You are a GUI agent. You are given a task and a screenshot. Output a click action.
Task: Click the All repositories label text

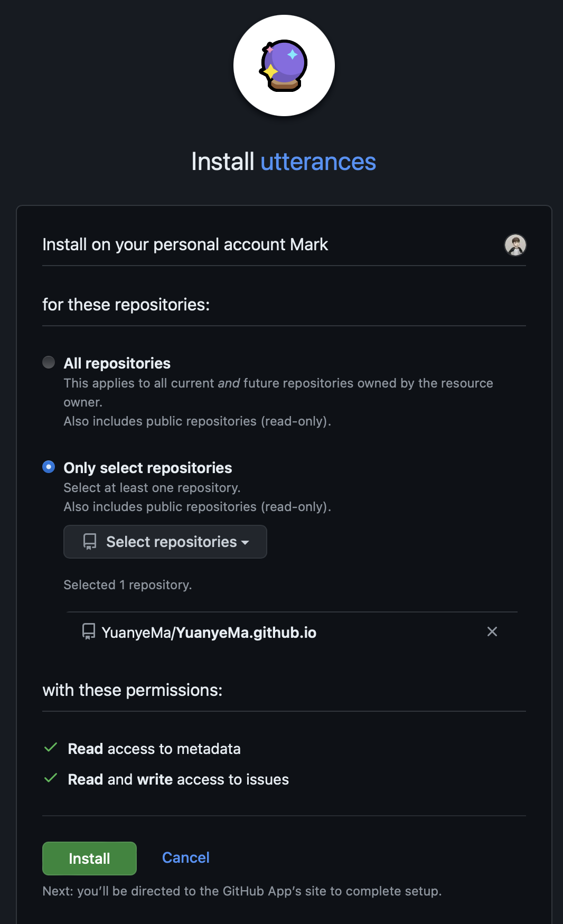[x=117, y=363]
